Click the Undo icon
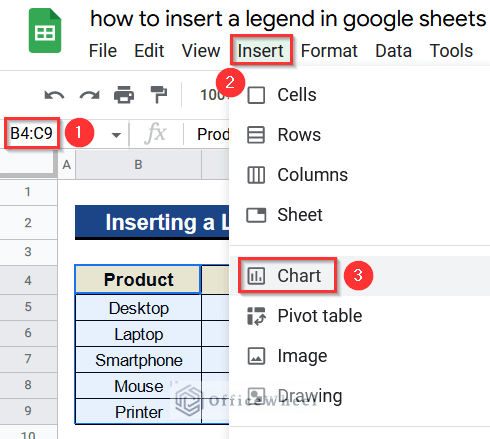This screenshot has height=439, width=490. click(x=54, y=95)
